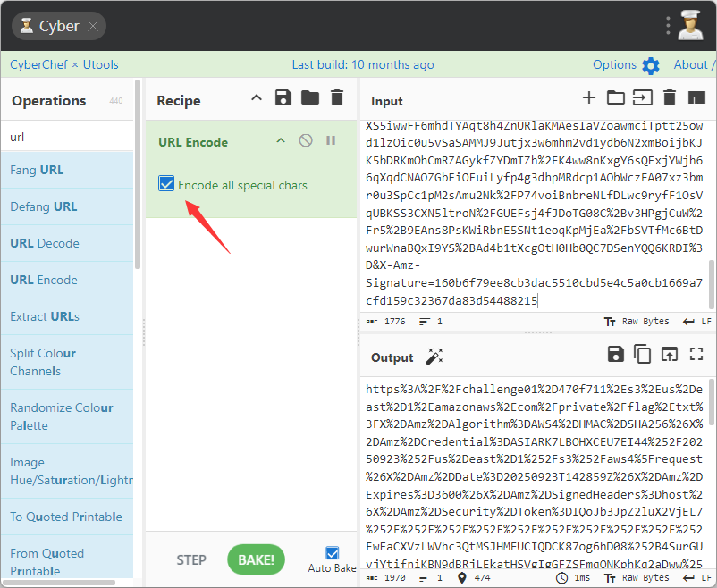The height and width of the screenshot is (588, 717).
Task: Toggle the Encode all special chars checkbox
Action: coord(166,184)
